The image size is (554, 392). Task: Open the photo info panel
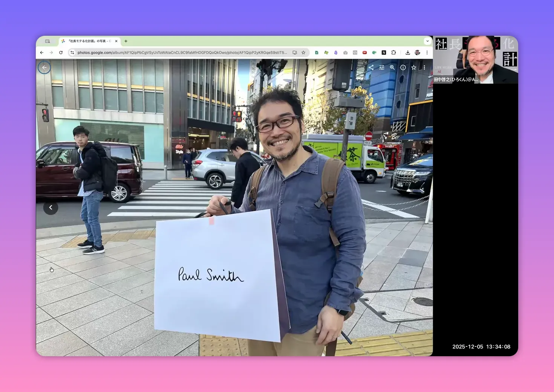point(403,67)
